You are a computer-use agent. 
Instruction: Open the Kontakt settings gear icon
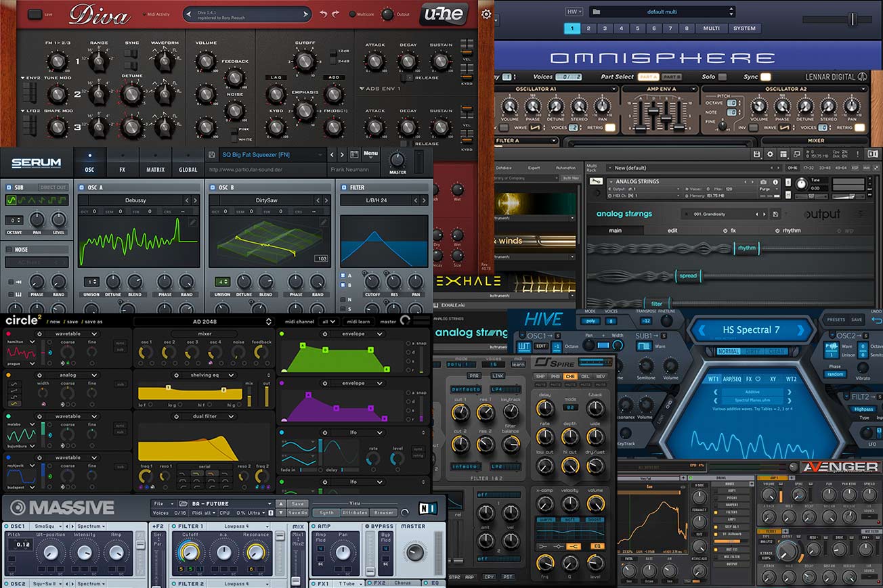pyautogui.click(x=770, y=154)
